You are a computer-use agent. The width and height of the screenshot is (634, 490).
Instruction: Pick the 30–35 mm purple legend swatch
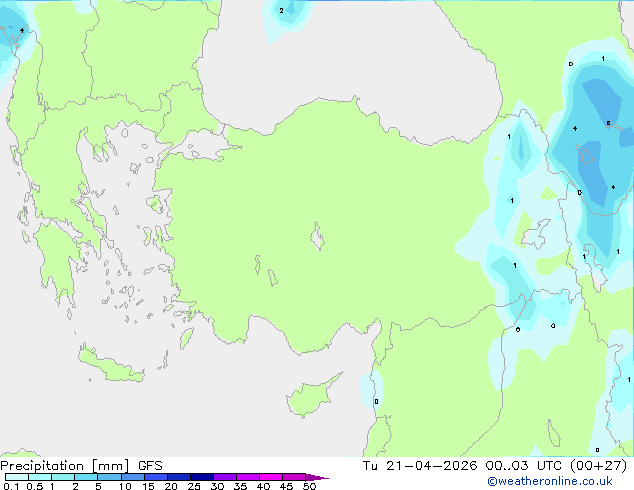tap(225, 477)
